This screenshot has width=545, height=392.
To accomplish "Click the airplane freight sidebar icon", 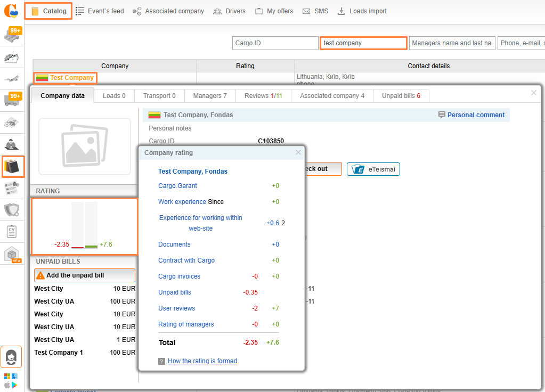I will (12, 79).
